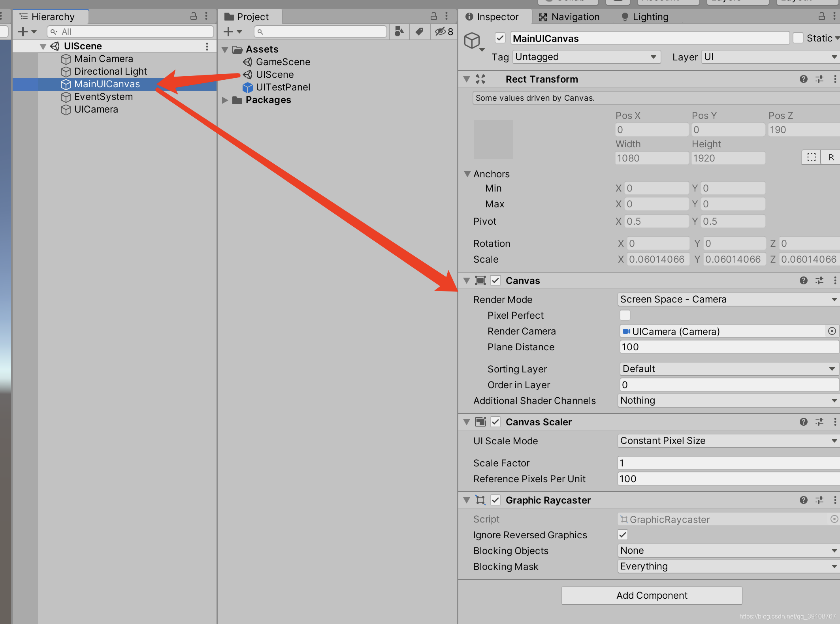Screen dimensions: 840x624
Task: Enable Pixel Perfect checkbox on Canvas
Action: (625, 315)
